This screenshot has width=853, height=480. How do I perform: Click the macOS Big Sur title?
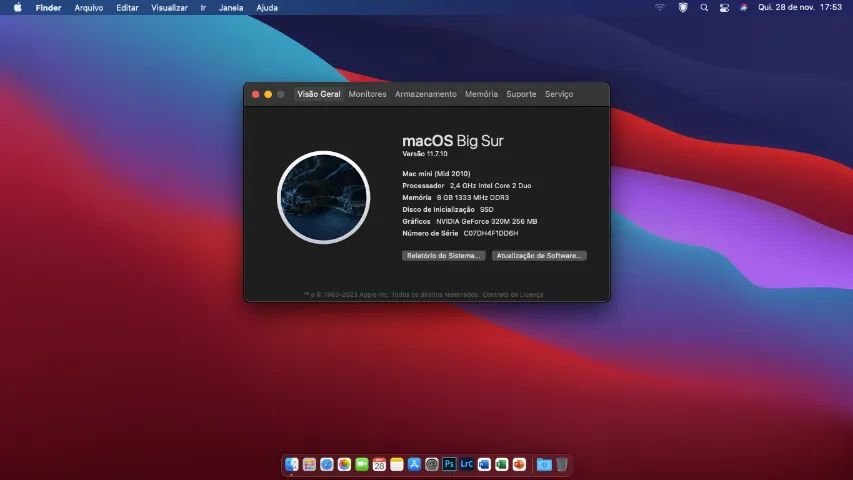(x=453, y=141)
